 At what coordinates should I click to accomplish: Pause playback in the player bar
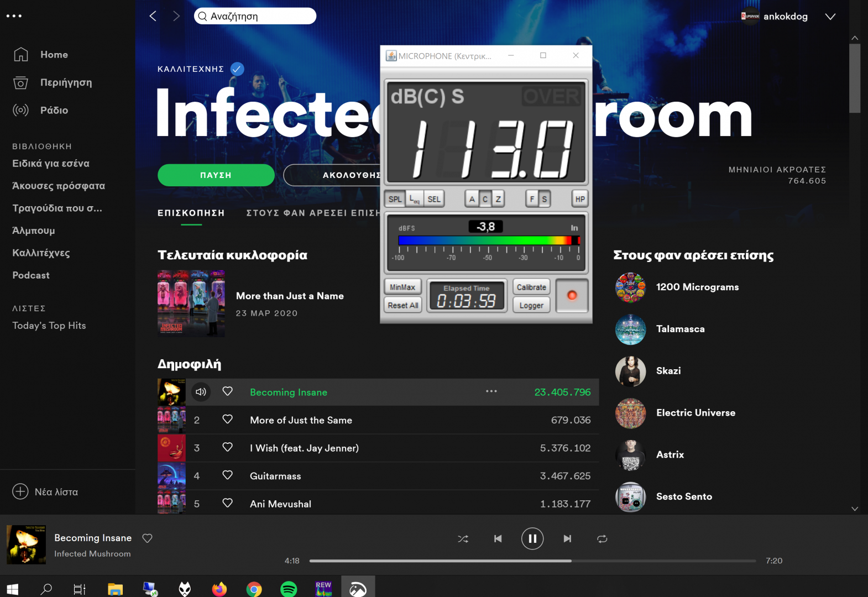click(532, 539)
